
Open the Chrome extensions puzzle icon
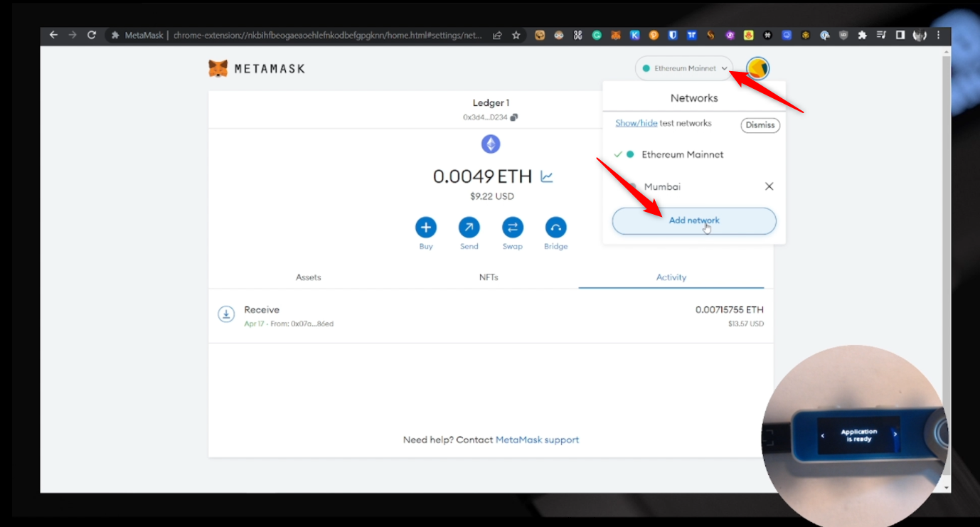point(862,35)
